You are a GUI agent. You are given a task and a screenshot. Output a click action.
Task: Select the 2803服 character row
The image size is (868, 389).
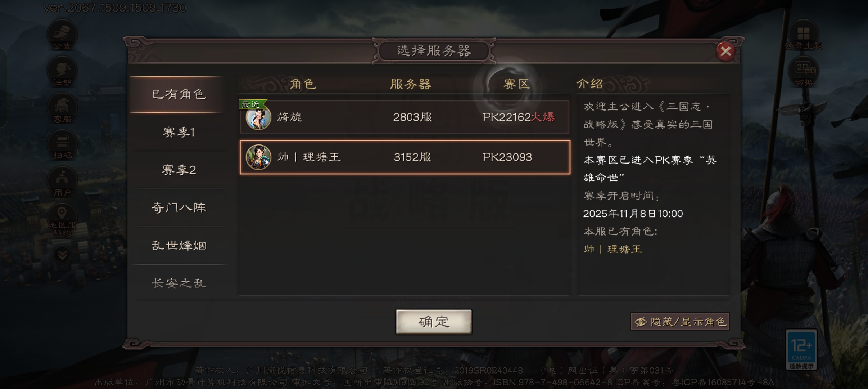[x=405, y=117]
